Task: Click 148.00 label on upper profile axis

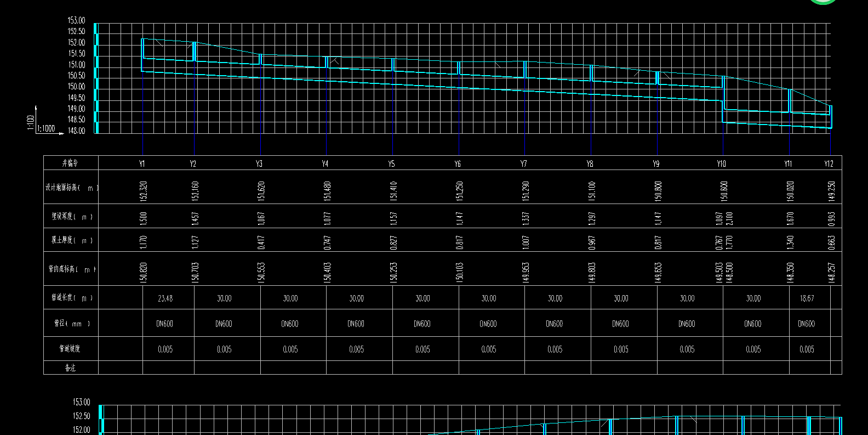Action: tap(77, 131)
